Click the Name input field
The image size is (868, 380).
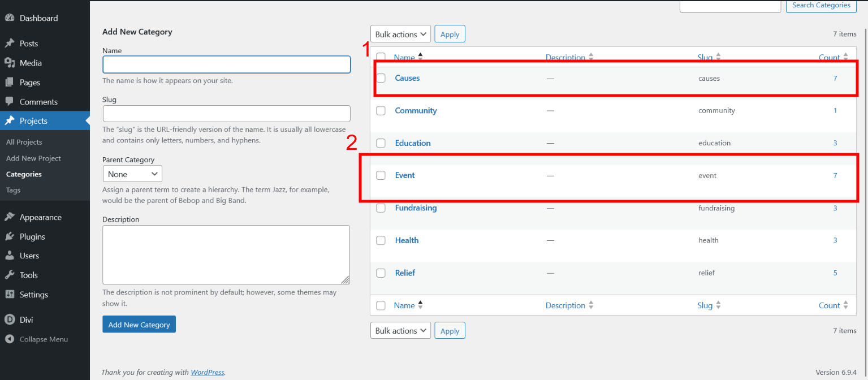[x=227, y=64]
